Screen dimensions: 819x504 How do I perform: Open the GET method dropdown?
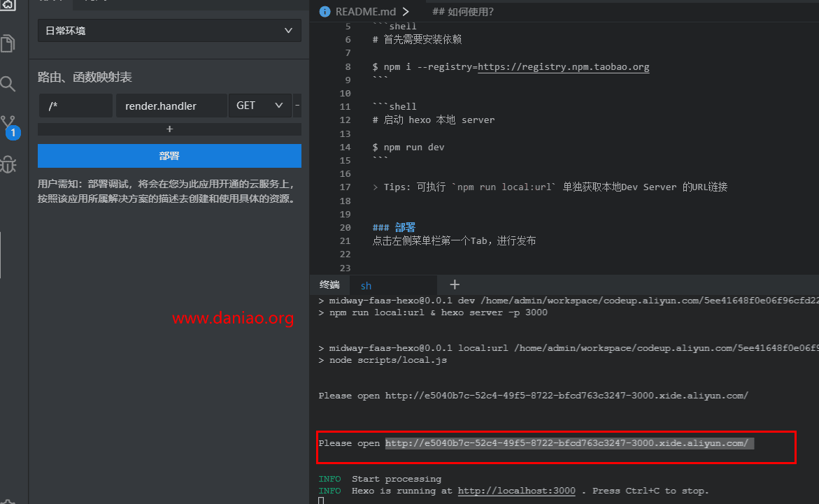tap(259, 106)
